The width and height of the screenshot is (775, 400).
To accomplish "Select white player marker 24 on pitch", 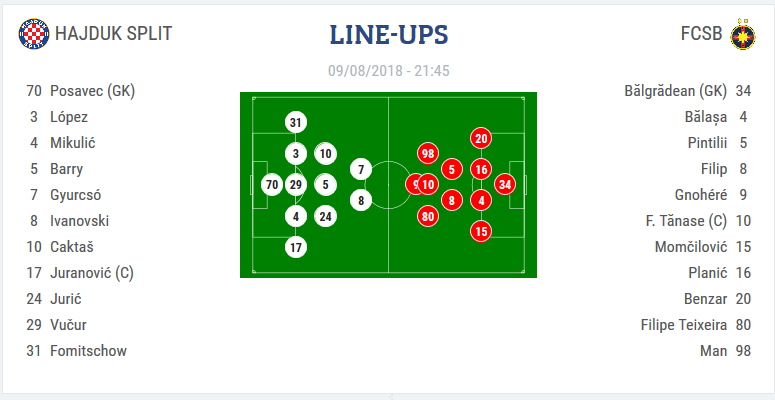I will point(325,215).
